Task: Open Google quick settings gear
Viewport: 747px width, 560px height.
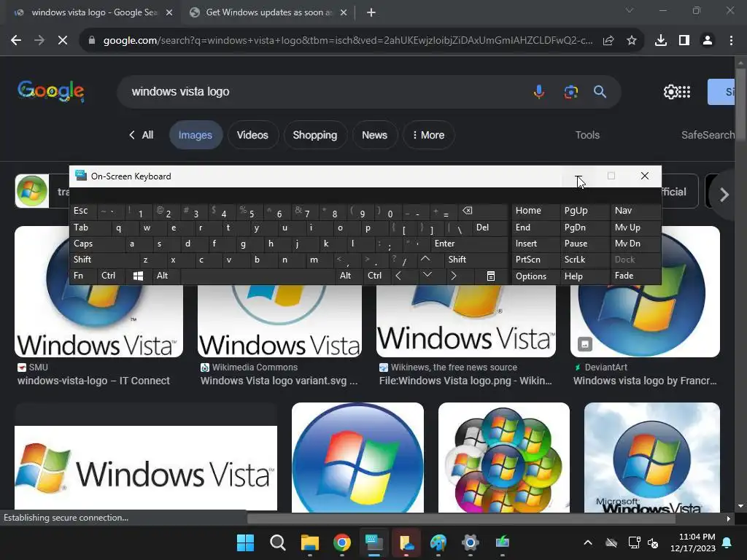Action: pos(670,91)
